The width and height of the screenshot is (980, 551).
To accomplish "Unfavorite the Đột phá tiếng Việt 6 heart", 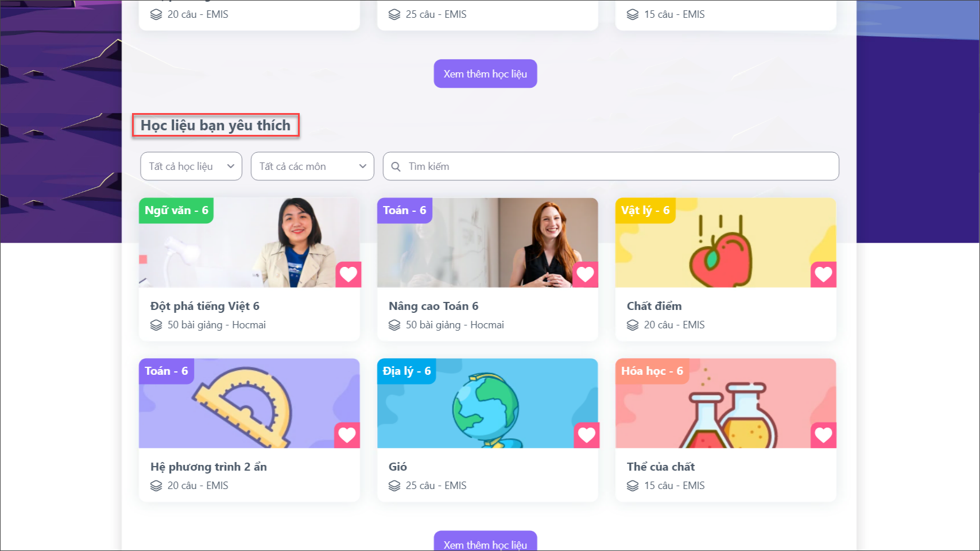I will click(348, 274).
